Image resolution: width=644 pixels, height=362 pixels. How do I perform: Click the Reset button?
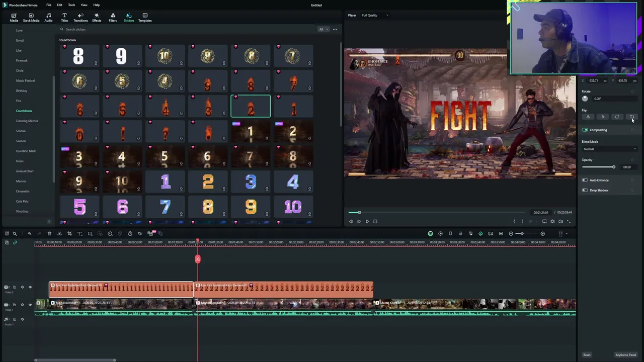587,355
